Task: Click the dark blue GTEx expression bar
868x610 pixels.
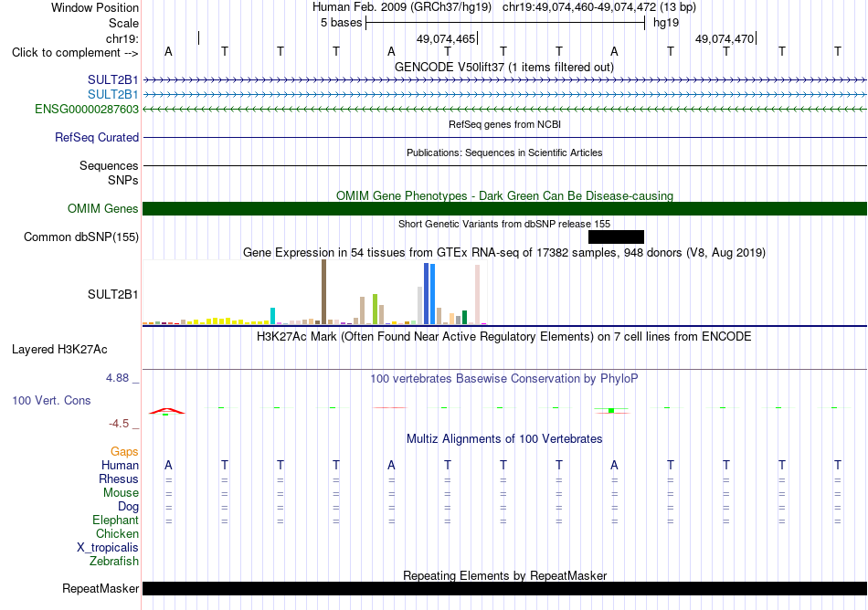Action: tap(427, 294)
